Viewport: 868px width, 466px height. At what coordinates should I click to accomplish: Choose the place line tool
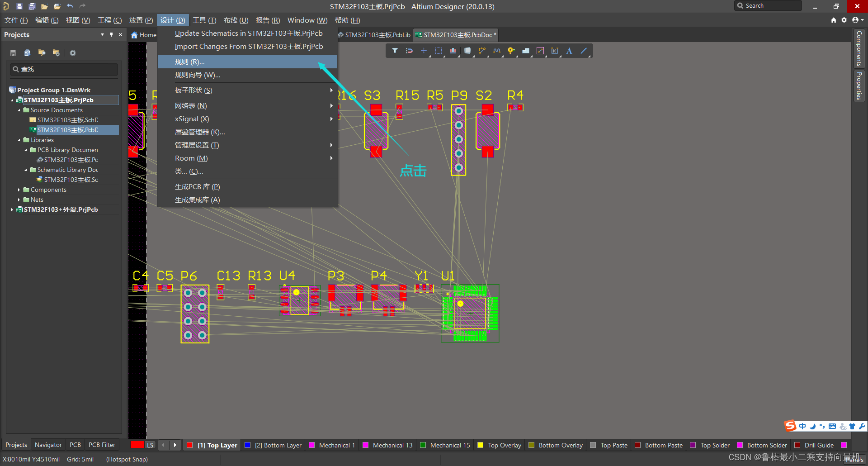(584, 51)
